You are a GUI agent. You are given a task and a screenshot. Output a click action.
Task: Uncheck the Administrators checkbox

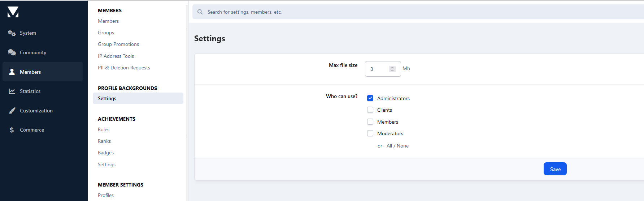[x=370, y=98]
